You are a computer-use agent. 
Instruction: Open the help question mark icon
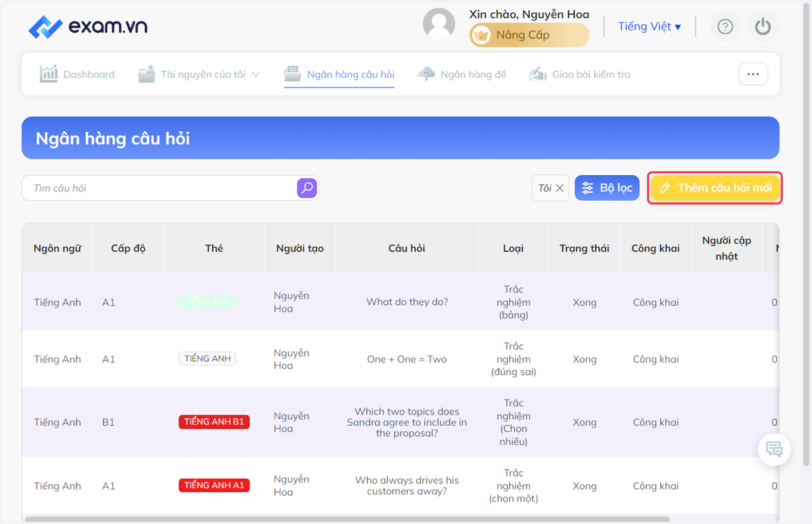point(725,26)
